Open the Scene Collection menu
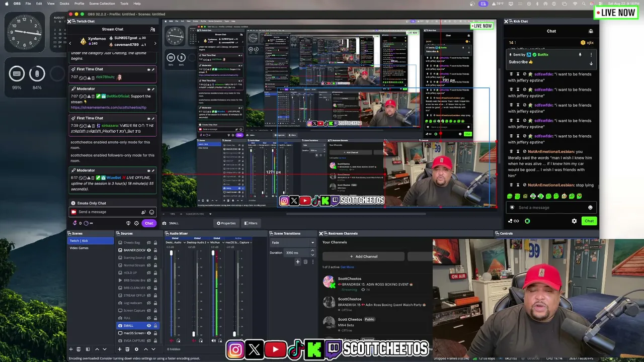 pyautogui.click(x=102, y=4)
